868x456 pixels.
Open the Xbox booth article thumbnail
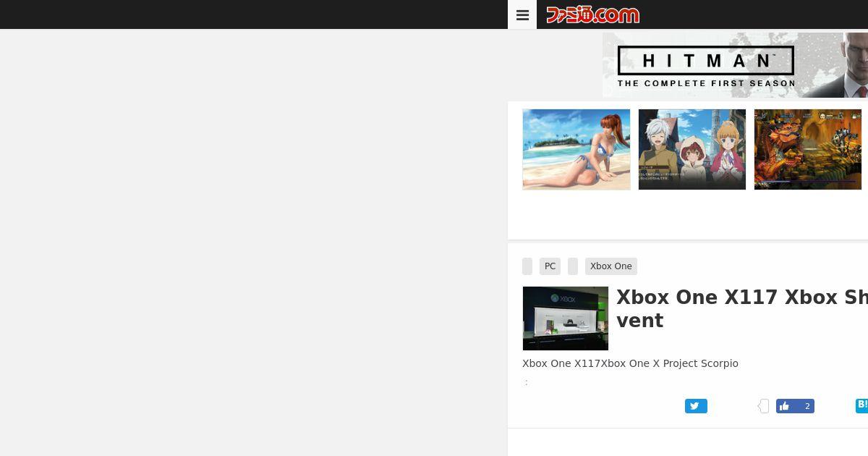[566, 318]
